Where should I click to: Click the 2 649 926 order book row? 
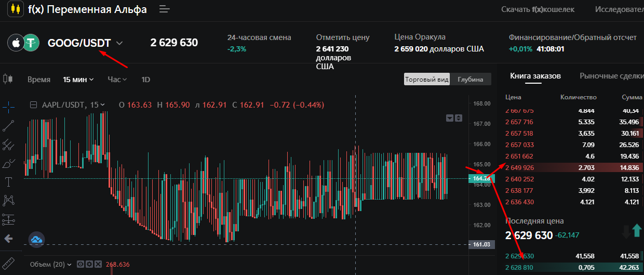coord(571,167)
